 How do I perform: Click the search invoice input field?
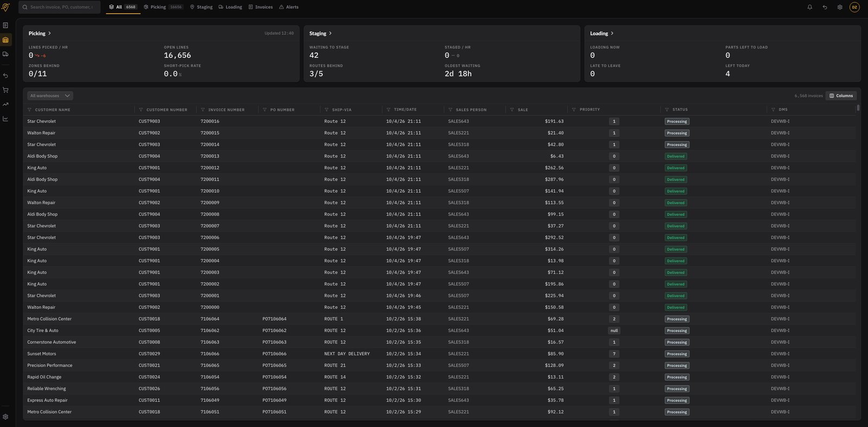point(60,7)
